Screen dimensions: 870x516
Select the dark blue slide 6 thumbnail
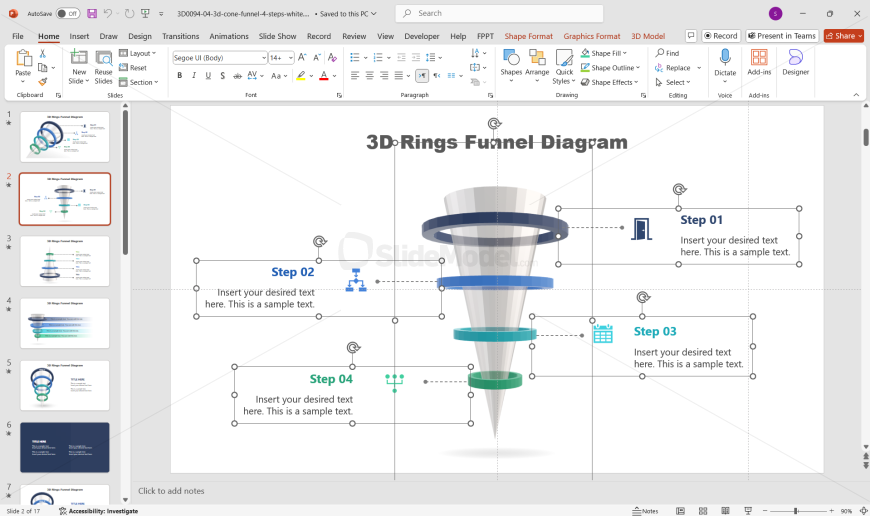pyautogui.click(x=65, y=447)
